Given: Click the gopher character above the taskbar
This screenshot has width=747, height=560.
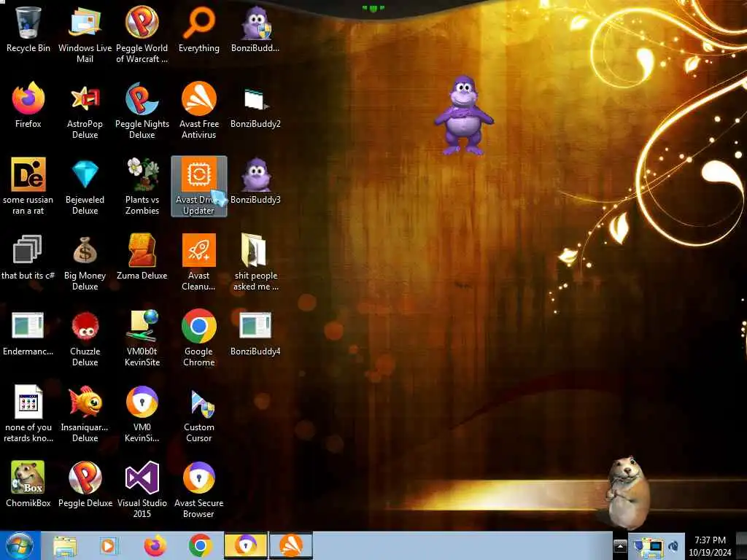Looking at the screenshot, I should click(x=627, y=492).
